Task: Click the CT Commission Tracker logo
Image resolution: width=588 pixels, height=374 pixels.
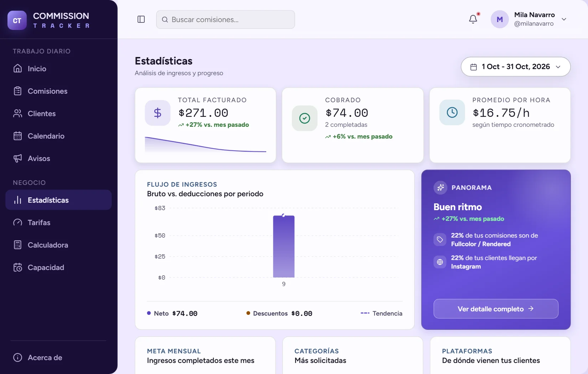Action: point(48,20)
